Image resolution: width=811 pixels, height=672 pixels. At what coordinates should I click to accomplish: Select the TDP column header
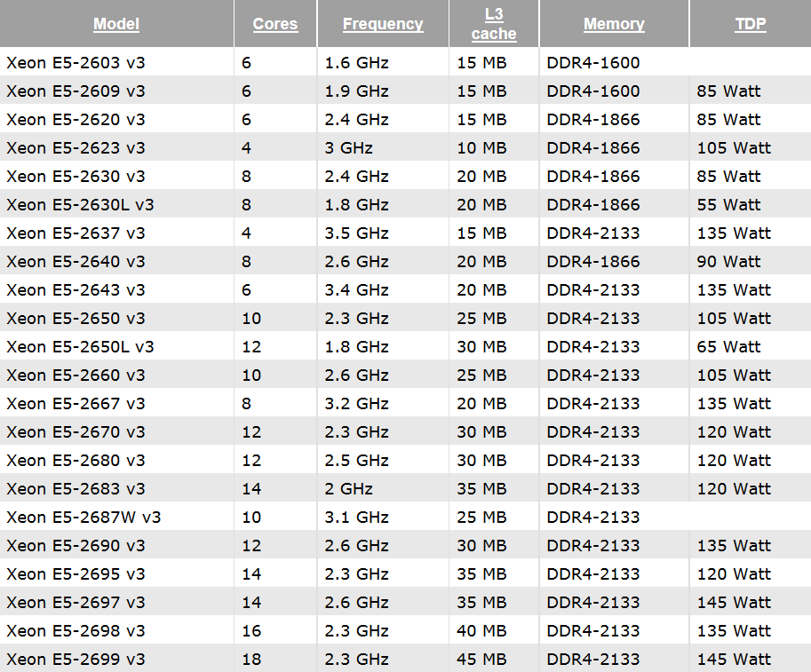pos(750,24)
